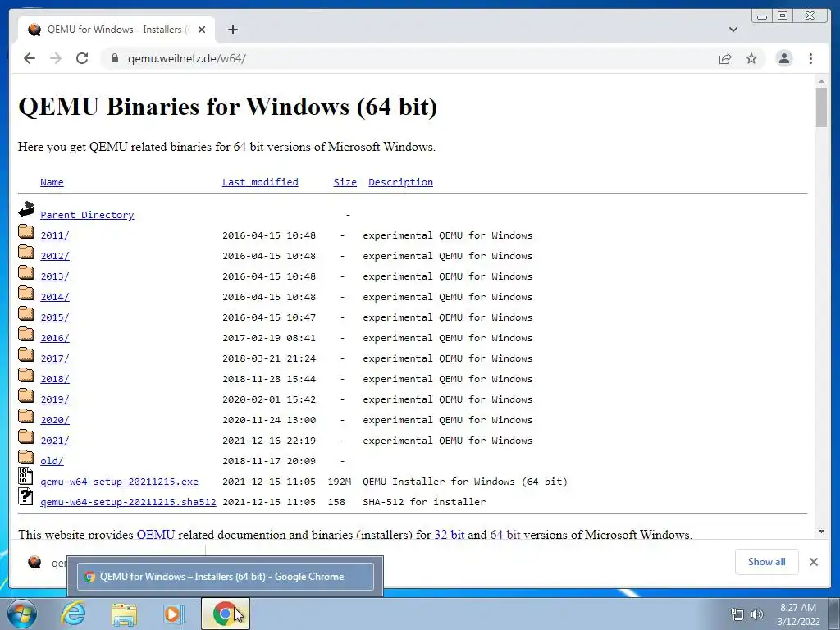Image resolution: width=840 pixels, height=630 pixels.
Task: Click unknown file icon for sha512
Action: [25, 496]
